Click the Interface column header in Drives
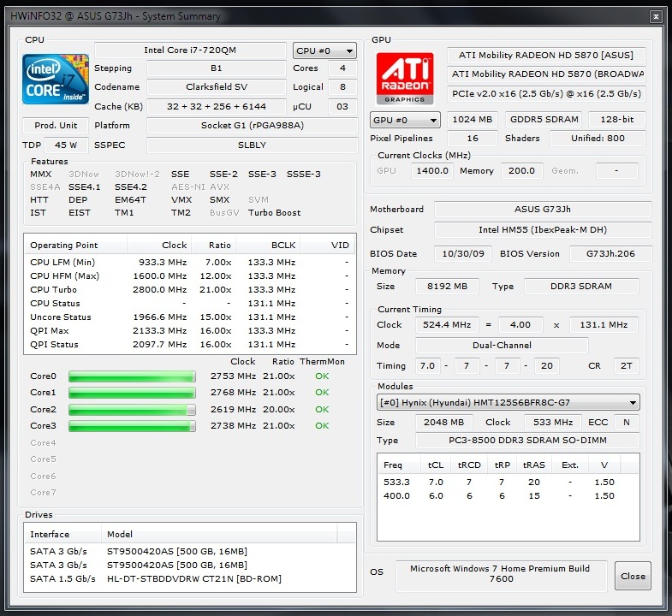The height and width of the screenshot is (616, 672). tap(63, 534)
